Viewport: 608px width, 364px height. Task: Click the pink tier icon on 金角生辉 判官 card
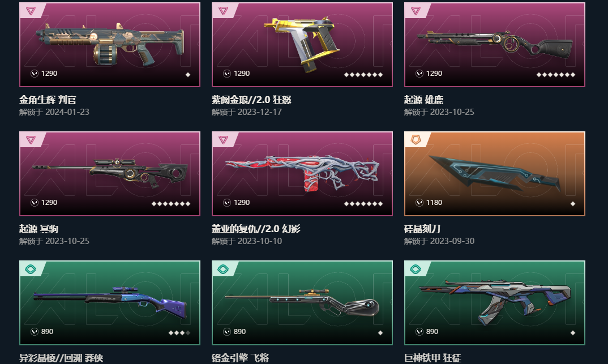[31, 11]
